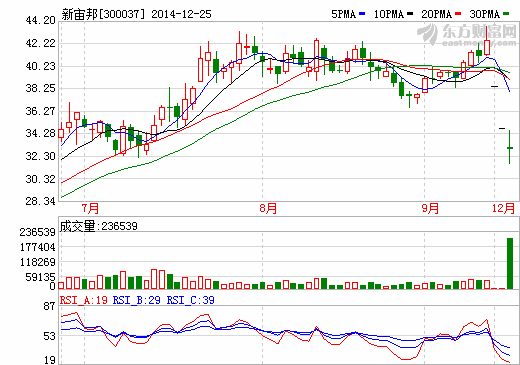This screenshot has height=365, width=520.
Task: Click the 19 RSI axis label
Action: click(x=50, y=360)
